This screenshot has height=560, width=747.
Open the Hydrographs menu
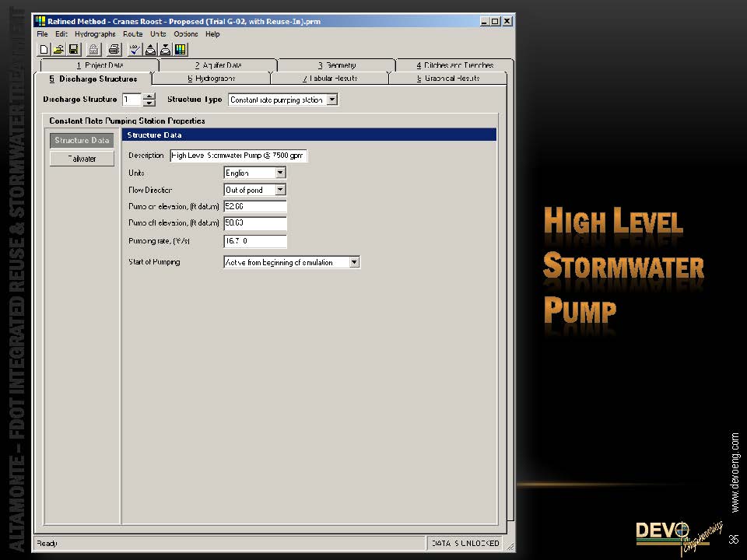[95, 34]
